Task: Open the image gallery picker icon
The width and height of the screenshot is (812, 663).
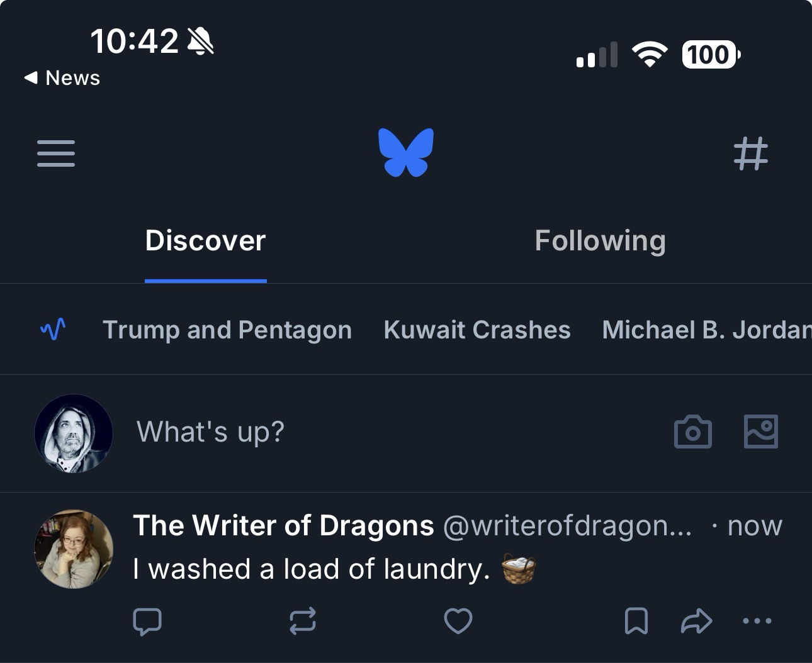Action: (760, 432)
